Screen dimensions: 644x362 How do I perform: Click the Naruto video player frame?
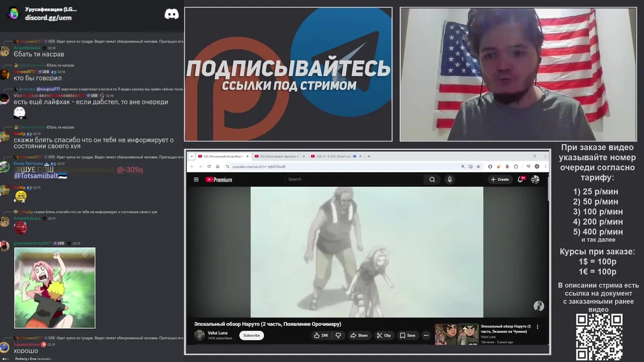pos(367,252)
